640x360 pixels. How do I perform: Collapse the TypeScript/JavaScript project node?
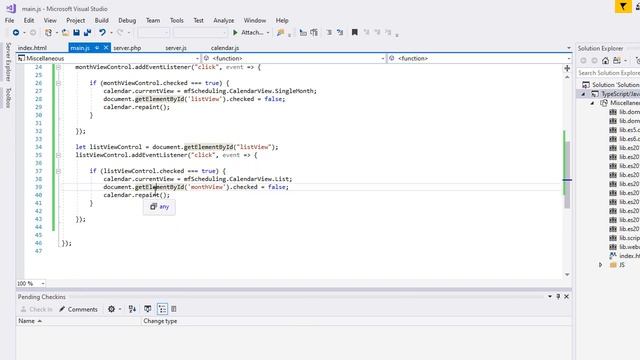tap(583, 94)
